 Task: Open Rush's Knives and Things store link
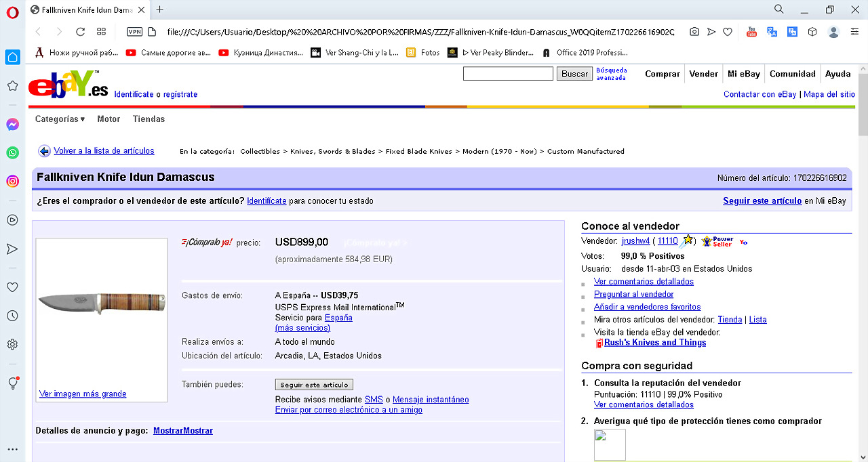(655, 343)
